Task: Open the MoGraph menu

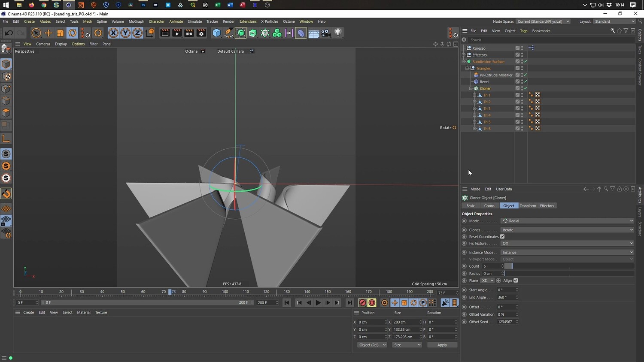Action: coord(136,21)
